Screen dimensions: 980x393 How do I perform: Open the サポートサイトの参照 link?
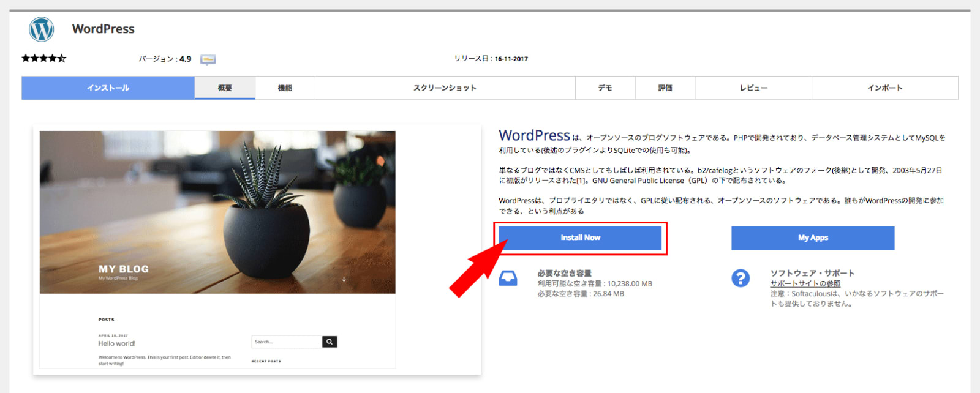[805, 283]
